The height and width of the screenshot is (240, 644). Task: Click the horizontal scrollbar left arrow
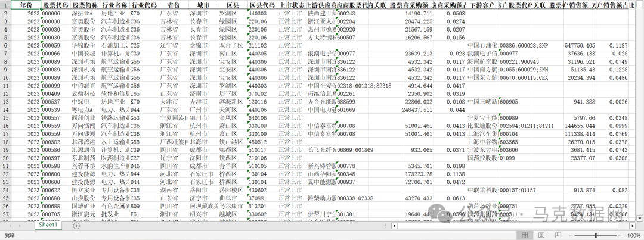(394, 225)
